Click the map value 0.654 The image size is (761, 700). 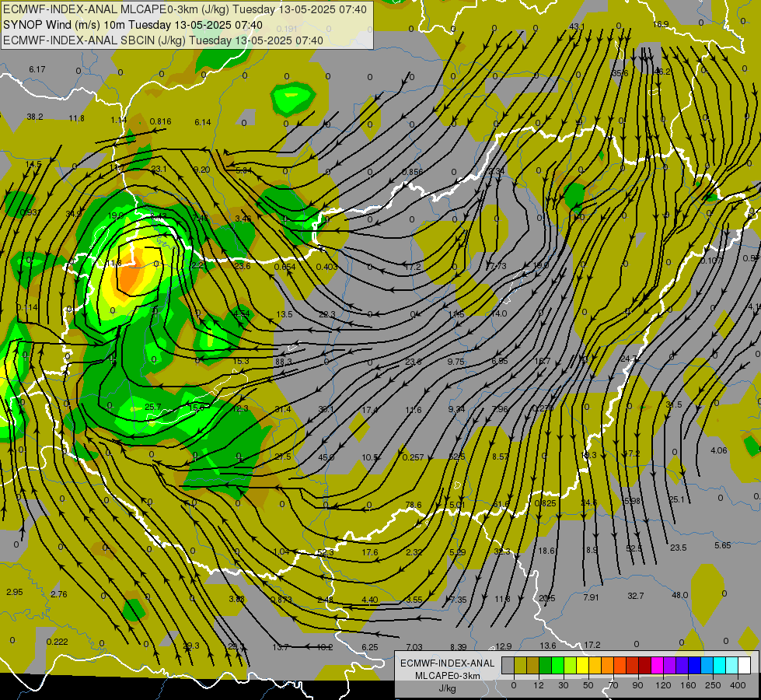click(x=285, y=267)
